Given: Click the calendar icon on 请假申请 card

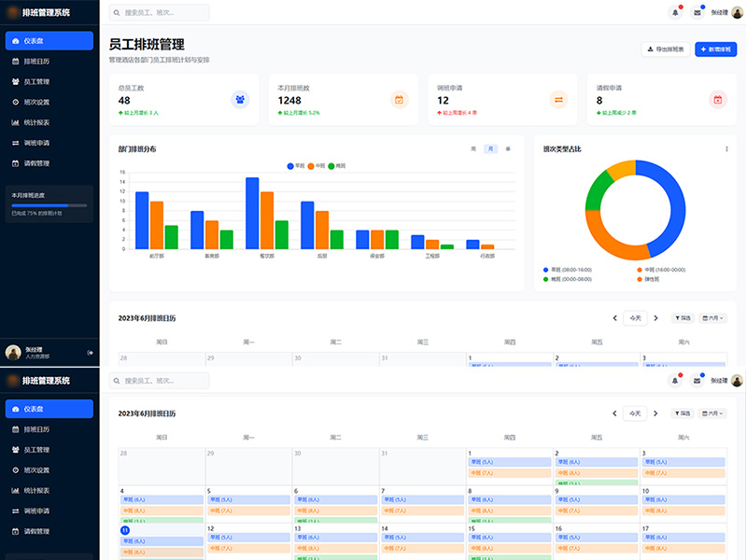Looking at the screenshot, I should 717,100.
